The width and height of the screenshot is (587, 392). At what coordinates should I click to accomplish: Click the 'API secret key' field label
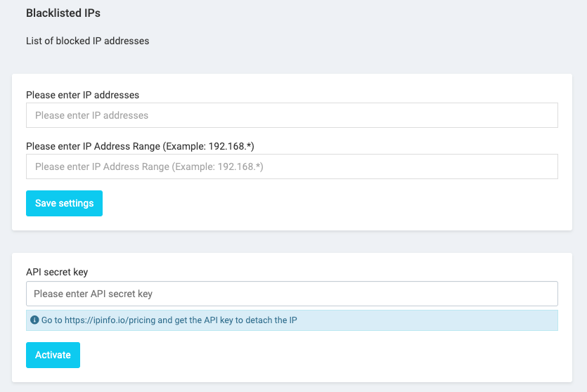pyautogui.click(x=57, y=272)
